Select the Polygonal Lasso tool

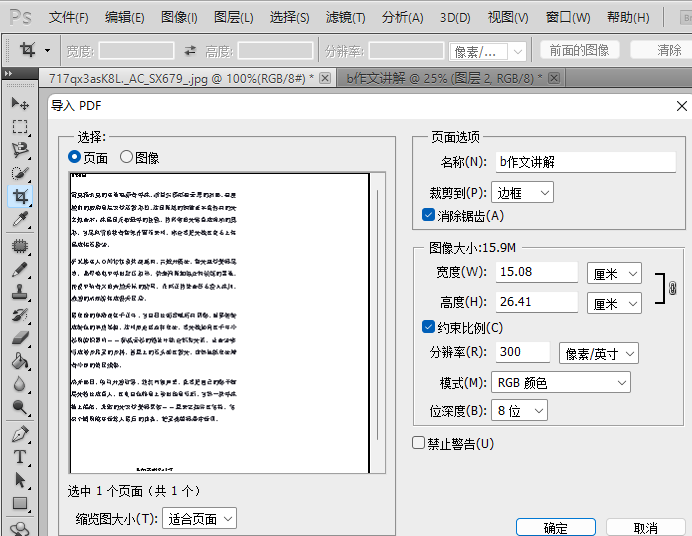[20, 150]
